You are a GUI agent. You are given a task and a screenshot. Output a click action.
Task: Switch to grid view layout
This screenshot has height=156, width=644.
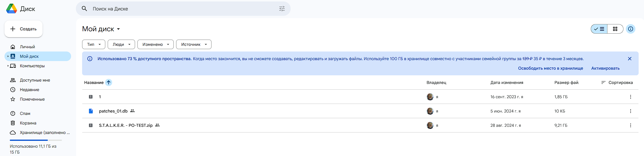(615, 29)
